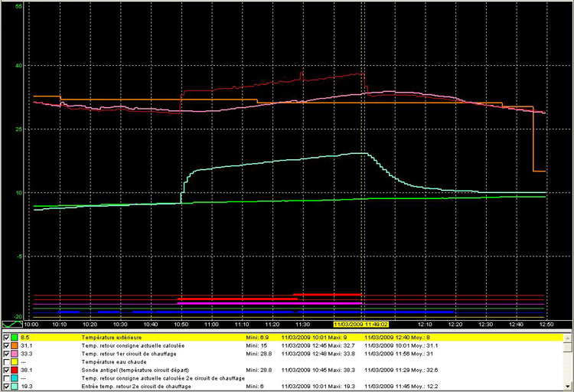This screenshot has height=392, width=574.
Task: Uncheck the Temp. retour 1er circuit de chauffage checkbox
Action: click(x=7, y=354)
